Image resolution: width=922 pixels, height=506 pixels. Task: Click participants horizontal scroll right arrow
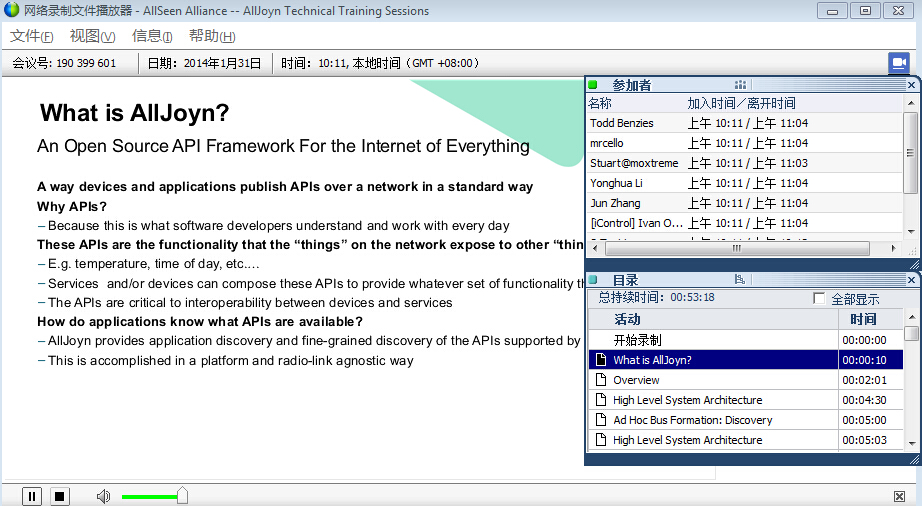(x=894, y=249)
